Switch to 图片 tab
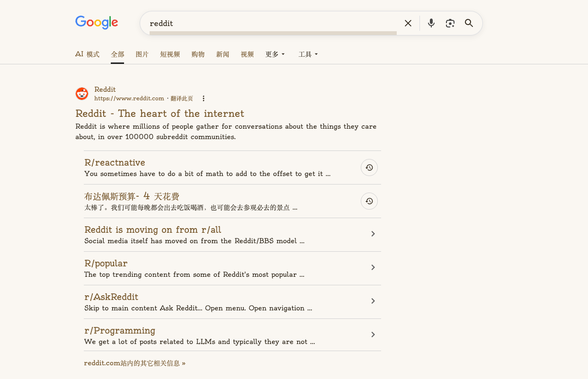This screenshot has height=379, width=588. click(x=142, y=54)
